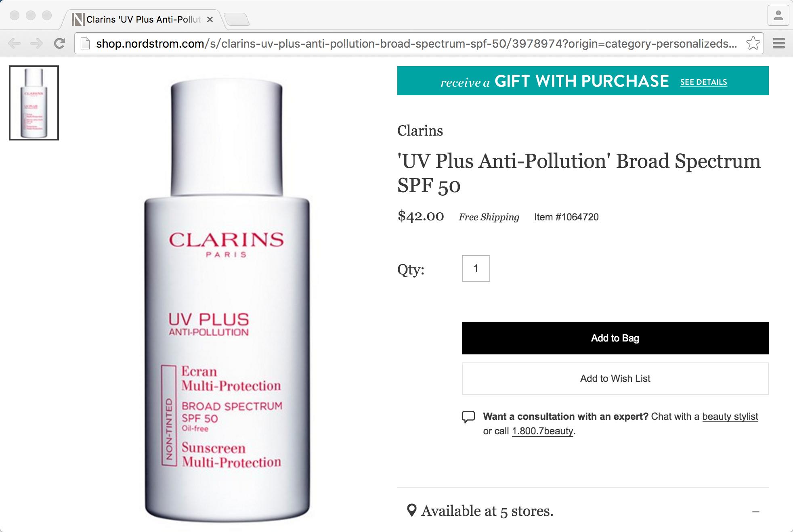The image size is (793, 532).
Task: Collapse the Available at 5 stores section
Action: tap(756, 512)
